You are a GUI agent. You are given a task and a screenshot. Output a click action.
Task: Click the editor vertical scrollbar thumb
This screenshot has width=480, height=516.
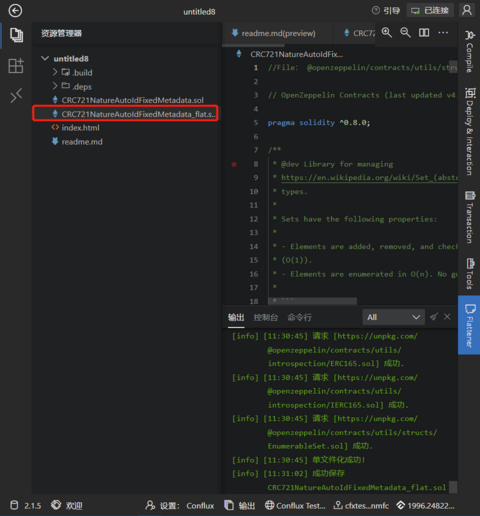453,67
